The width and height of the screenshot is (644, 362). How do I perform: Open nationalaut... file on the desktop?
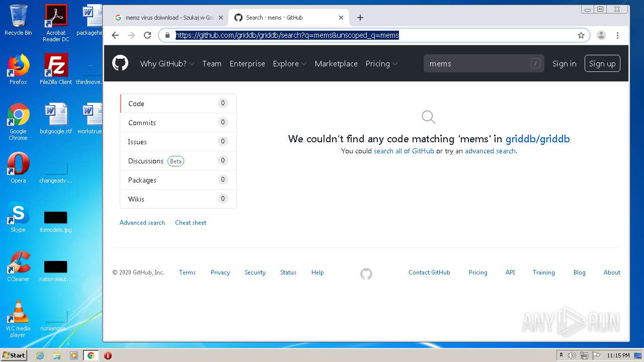point(56,270)
